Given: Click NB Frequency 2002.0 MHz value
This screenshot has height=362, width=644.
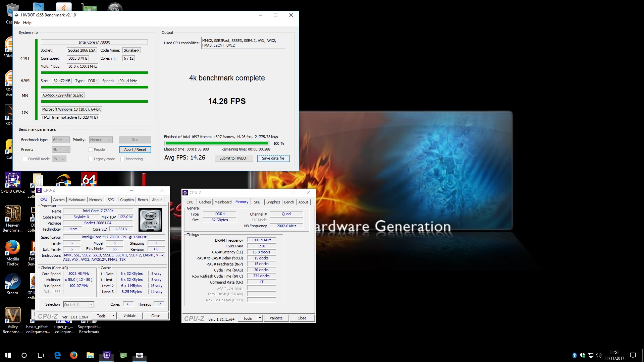Looking at the screenshot, I should [286, 226].
